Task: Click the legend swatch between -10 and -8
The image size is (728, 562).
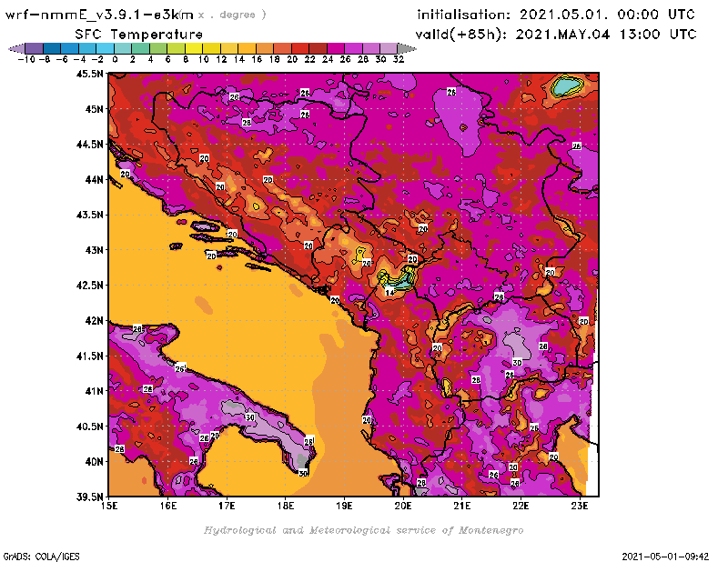Action: click(x=35, y=48)
